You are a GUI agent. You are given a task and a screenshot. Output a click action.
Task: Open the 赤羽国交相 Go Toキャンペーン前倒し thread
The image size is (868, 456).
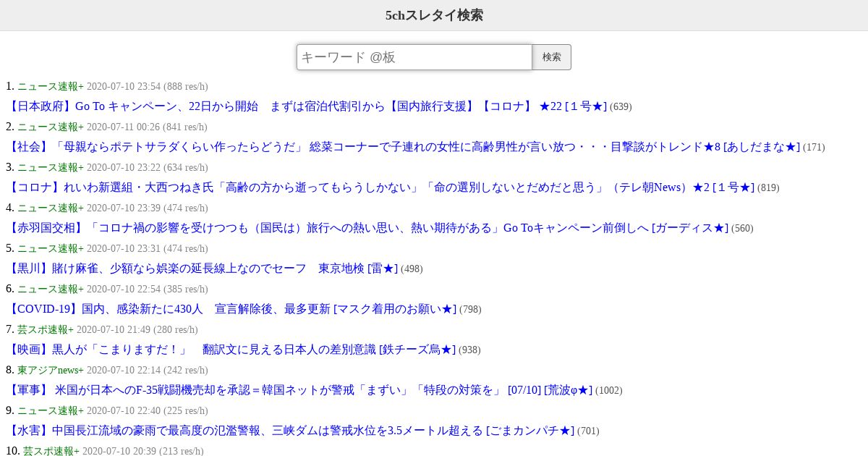click(367, 228)
